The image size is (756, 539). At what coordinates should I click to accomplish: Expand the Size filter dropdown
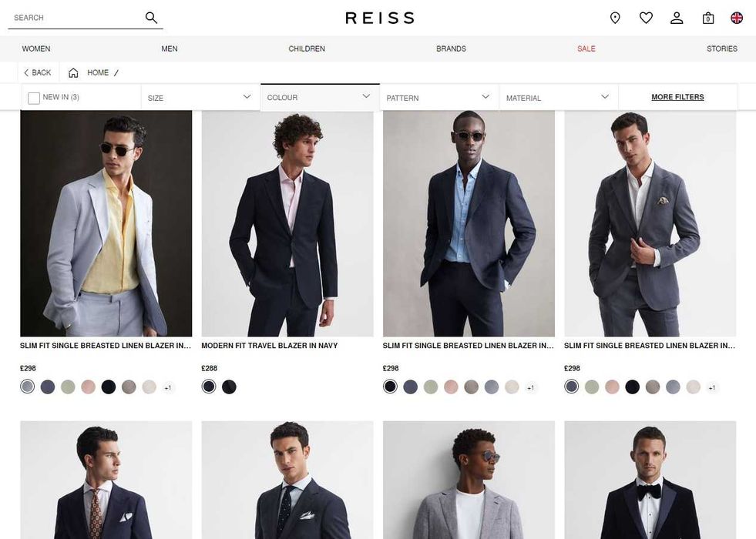point(200,98)
